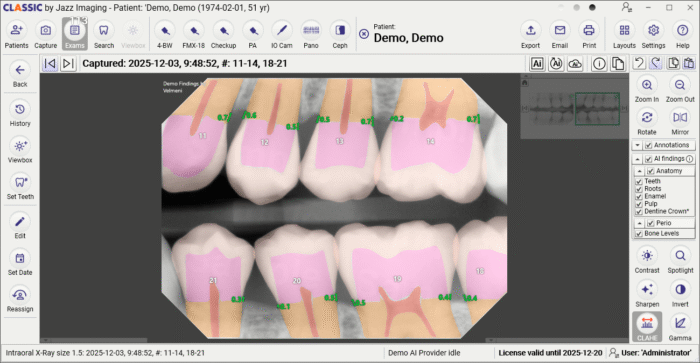Start a PA periapical capture
The height and width of the screenshot is (363, 700).
click(253, 35)
